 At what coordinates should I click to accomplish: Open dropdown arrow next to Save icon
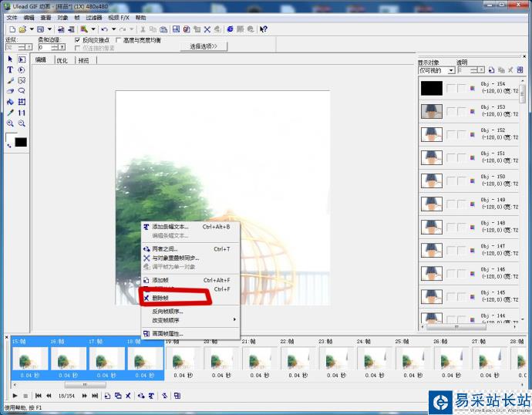49,29
